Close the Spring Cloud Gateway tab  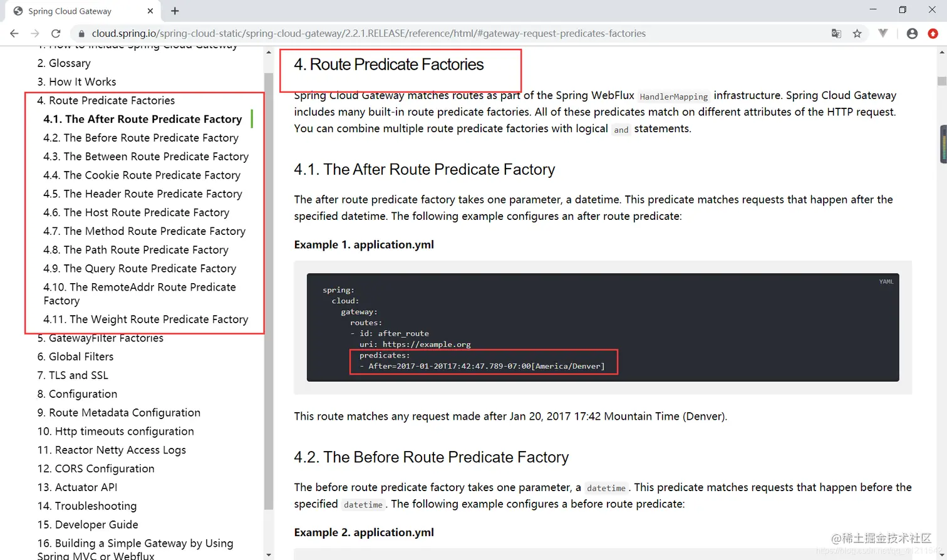coord(150,11)
